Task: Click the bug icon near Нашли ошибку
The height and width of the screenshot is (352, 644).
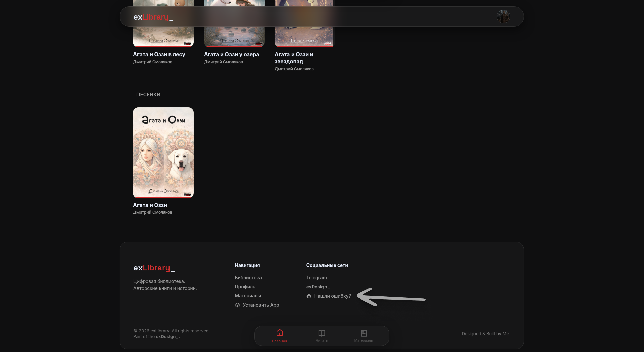Action: [309, 296]
